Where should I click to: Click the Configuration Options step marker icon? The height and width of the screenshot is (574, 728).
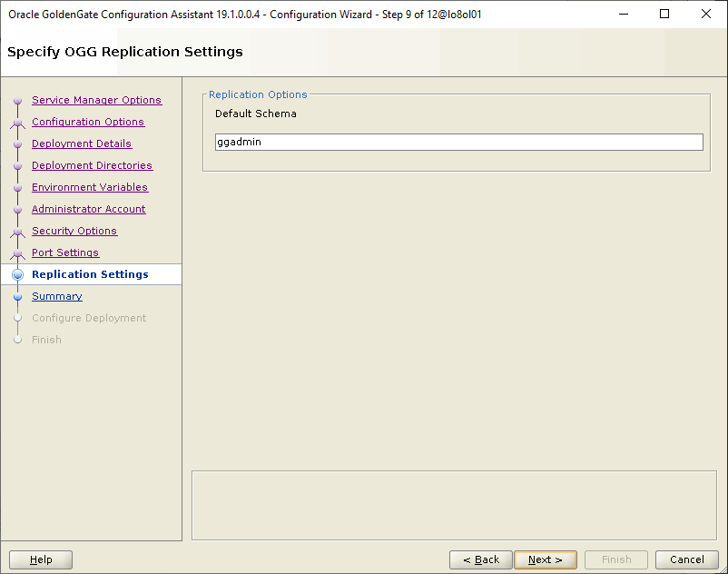pos(17,123)
